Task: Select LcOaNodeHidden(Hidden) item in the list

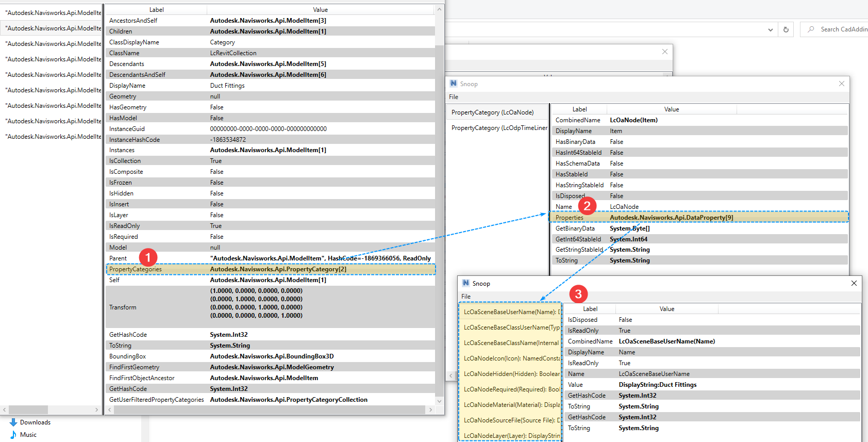Action: point(511,374)
